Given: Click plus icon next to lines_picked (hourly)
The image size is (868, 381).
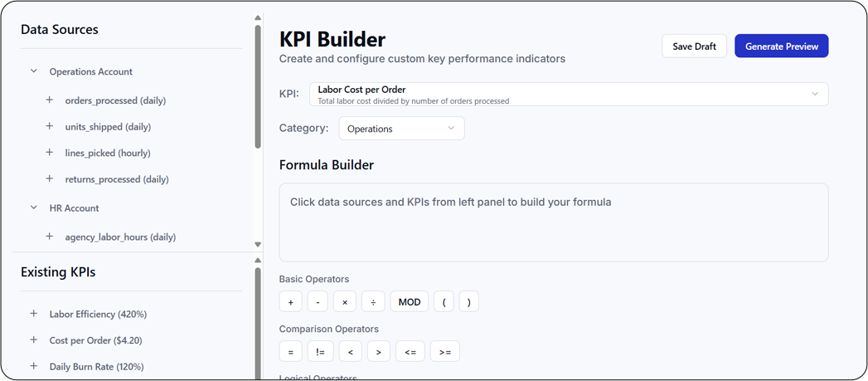Looking at the screenshot, I should click(x=50, y=153).
